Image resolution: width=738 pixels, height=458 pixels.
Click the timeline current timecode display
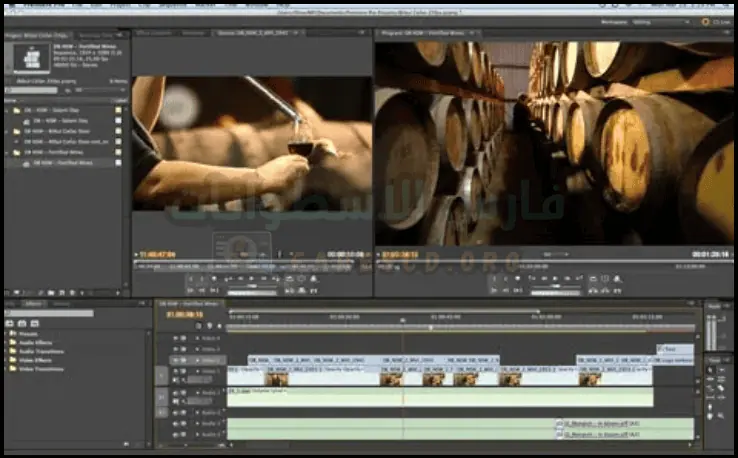click(x=184, y=314)
